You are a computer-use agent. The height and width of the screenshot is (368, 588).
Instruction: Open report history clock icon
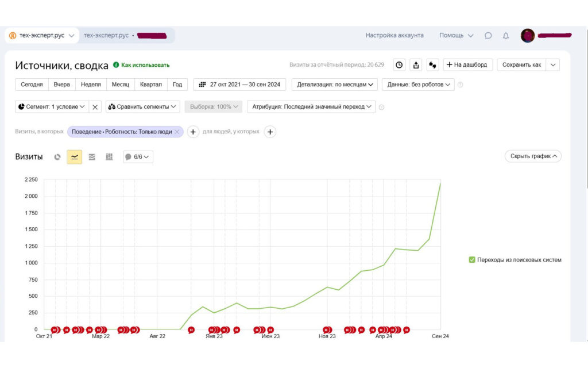pyautogui.click(x=399, y=64)
